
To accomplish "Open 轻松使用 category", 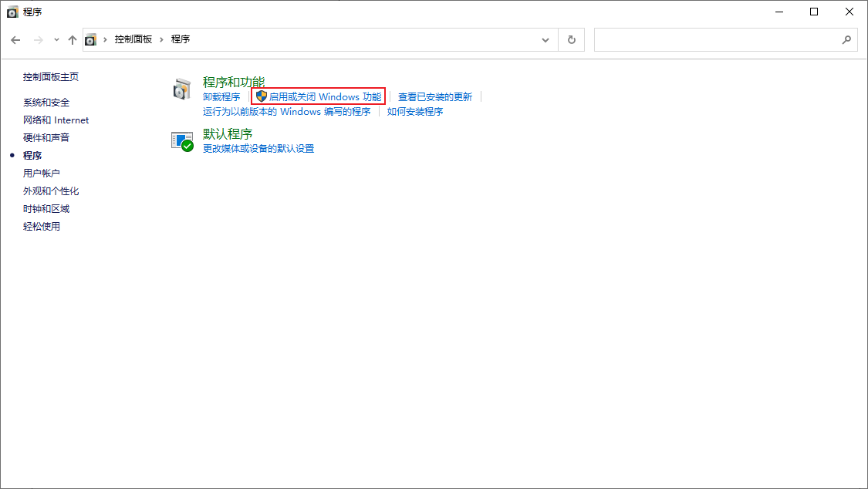I will click(42, 226).
